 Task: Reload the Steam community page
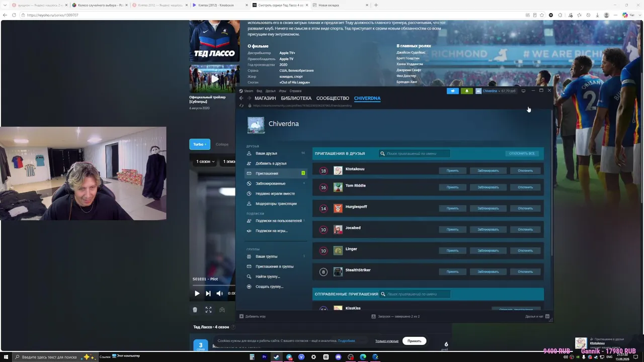coord(242,106)
